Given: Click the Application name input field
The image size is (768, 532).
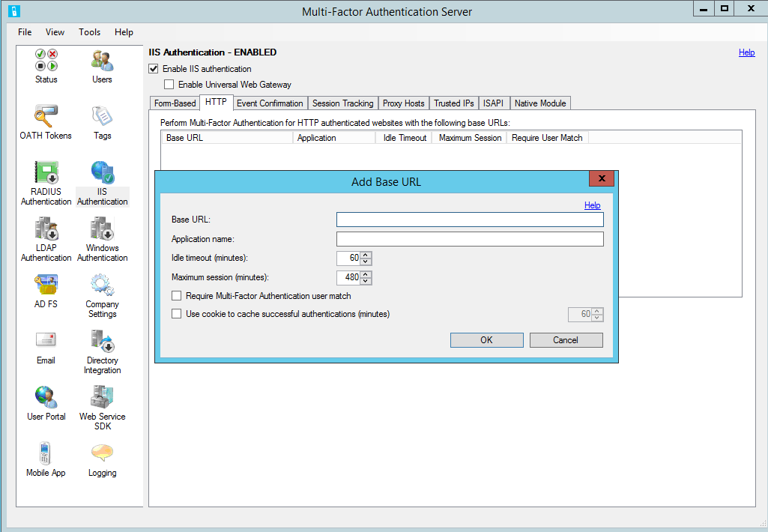Looking at the screenshot, I should pos(471,239).
